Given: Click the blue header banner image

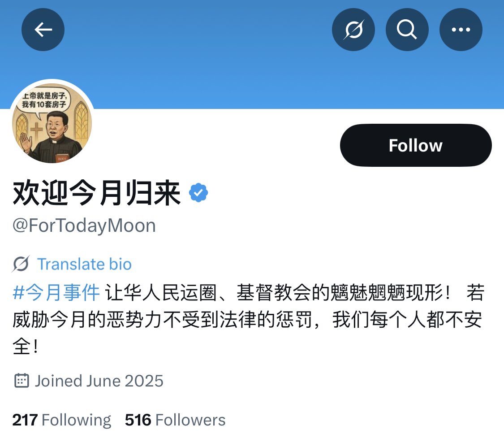Looking at the screenshot, I should point(252,55).
